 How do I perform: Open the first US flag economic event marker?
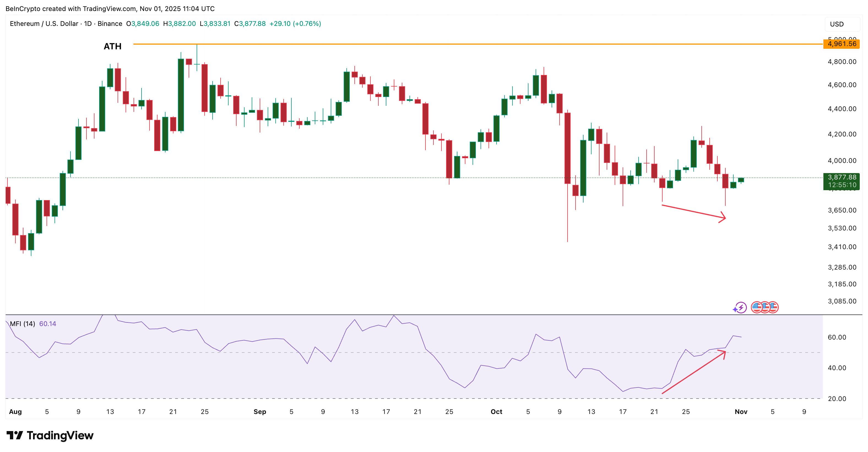757,308
